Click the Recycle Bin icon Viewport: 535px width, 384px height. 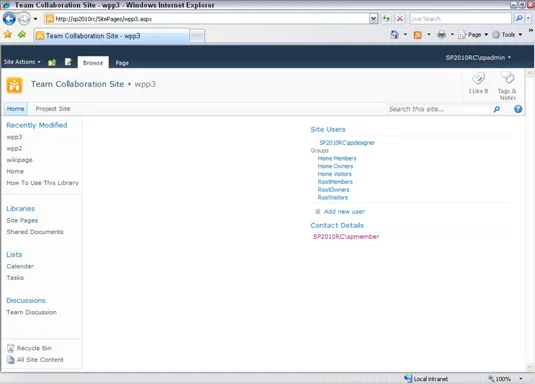click(11, 348)
